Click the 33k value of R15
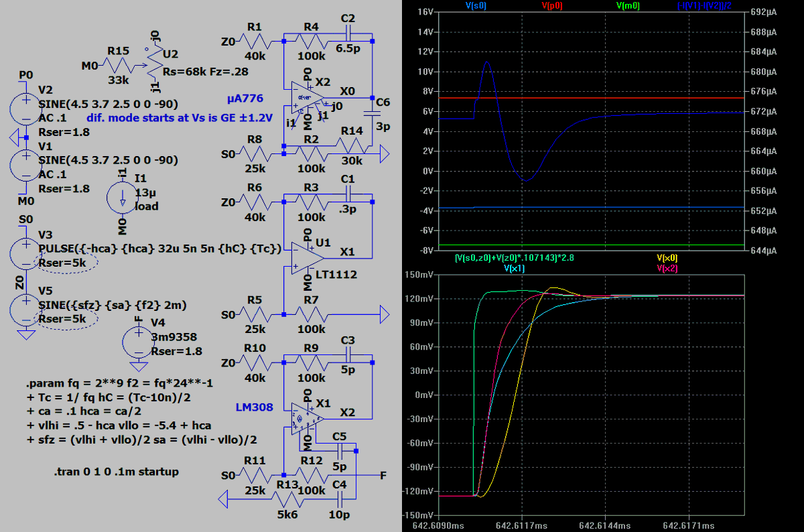 tap(119, 80)
